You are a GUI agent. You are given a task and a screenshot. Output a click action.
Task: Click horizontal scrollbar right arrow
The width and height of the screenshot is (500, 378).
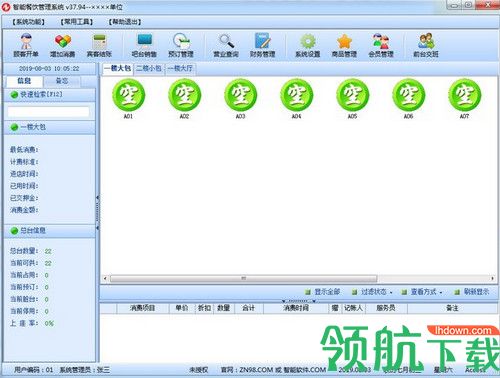492,278
